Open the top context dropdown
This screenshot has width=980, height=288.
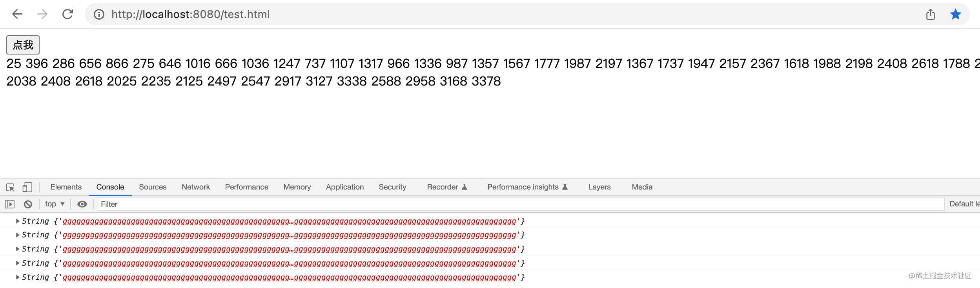(55, 204)
